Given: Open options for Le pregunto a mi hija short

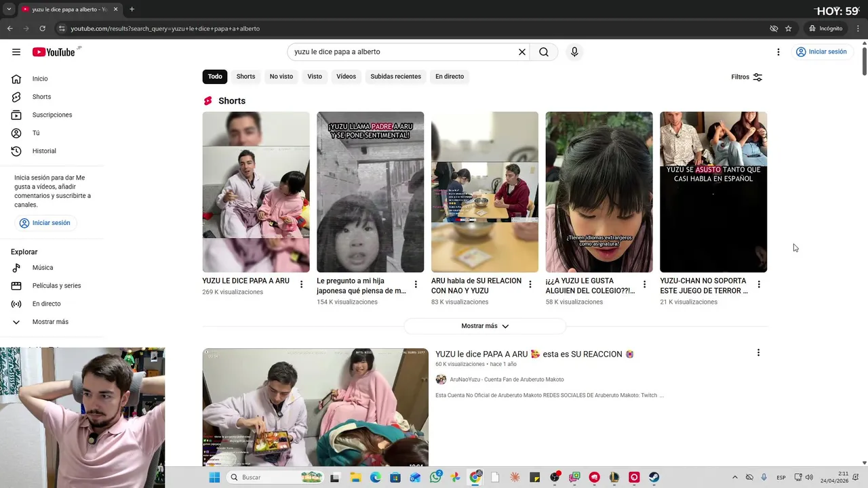Looking at the screenshot, I should click(416, 285).
